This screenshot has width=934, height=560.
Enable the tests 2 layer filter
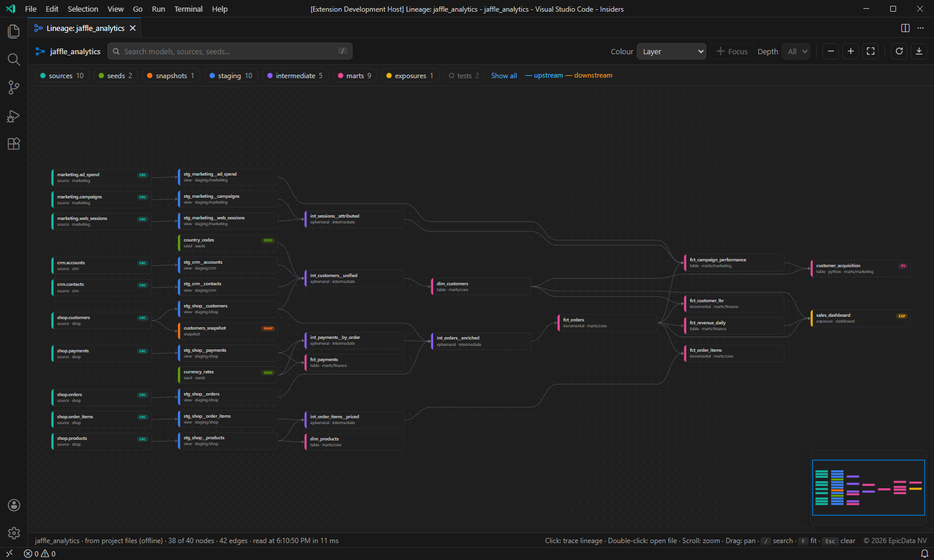point(464,76)
